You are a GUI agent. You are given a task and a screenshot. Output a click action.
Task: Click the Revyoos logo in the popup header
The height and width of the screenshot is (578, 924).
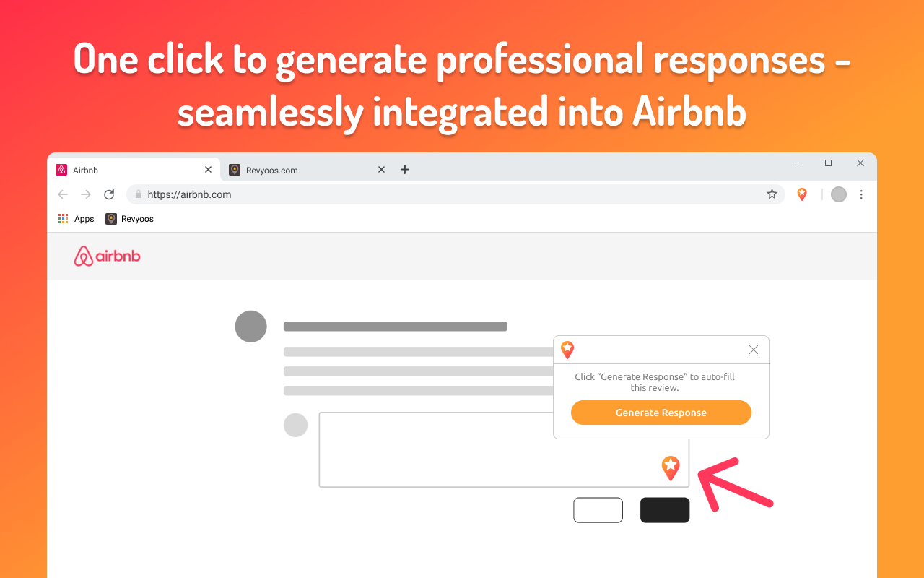567,350
